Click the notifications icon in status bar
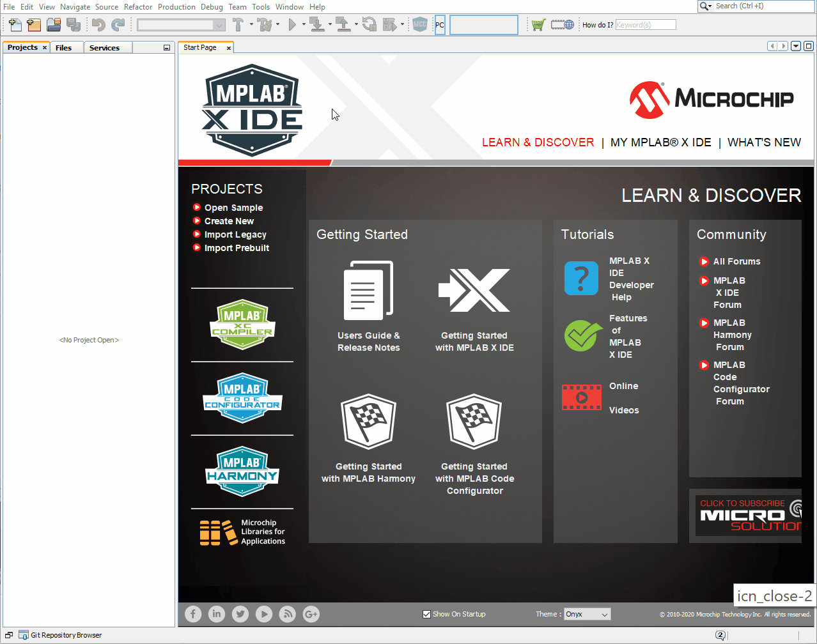The width and height of the screenshot is (817, 644). 720,635
